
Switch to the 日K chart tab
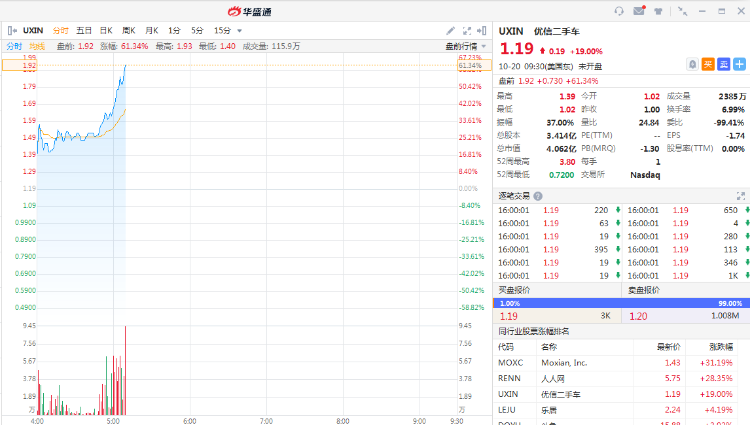click(x=106, y=31)
